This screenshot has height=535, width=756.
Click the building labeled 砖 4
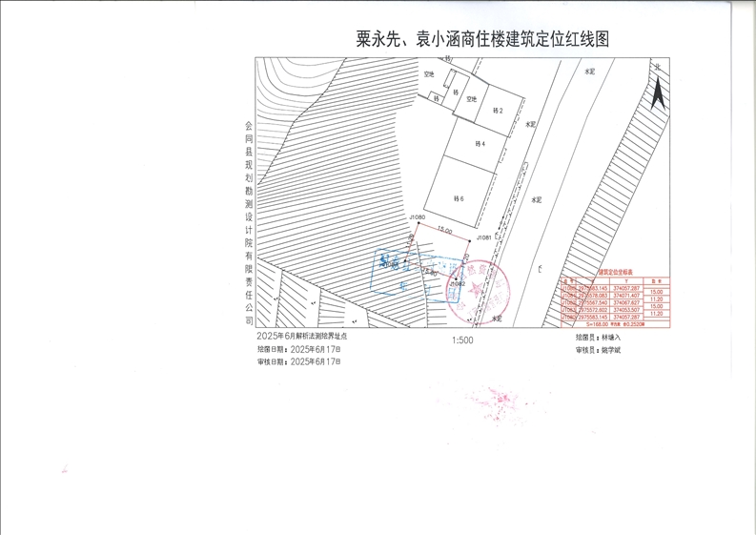pyautogui.click(x=480, y=143)
